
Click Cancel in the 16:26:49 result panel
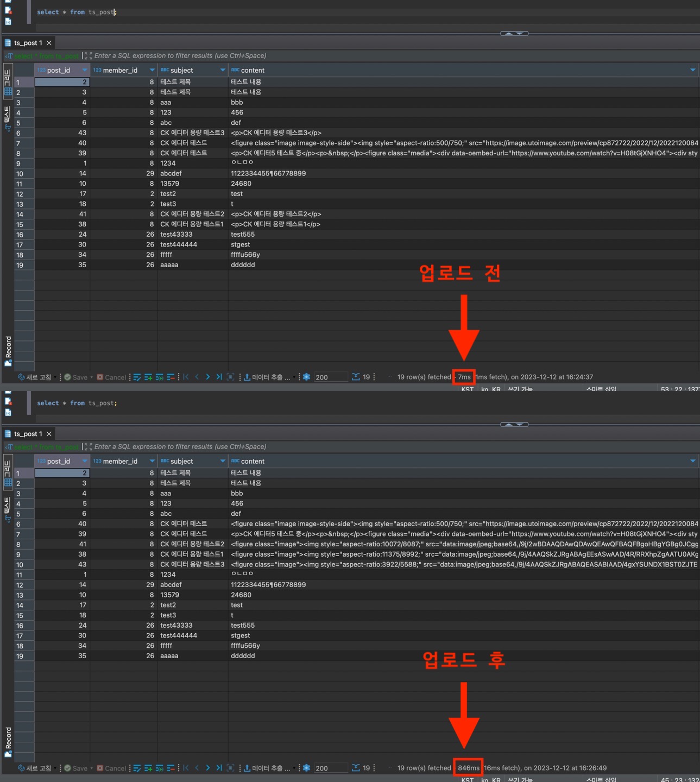click(x=111, y=768)
